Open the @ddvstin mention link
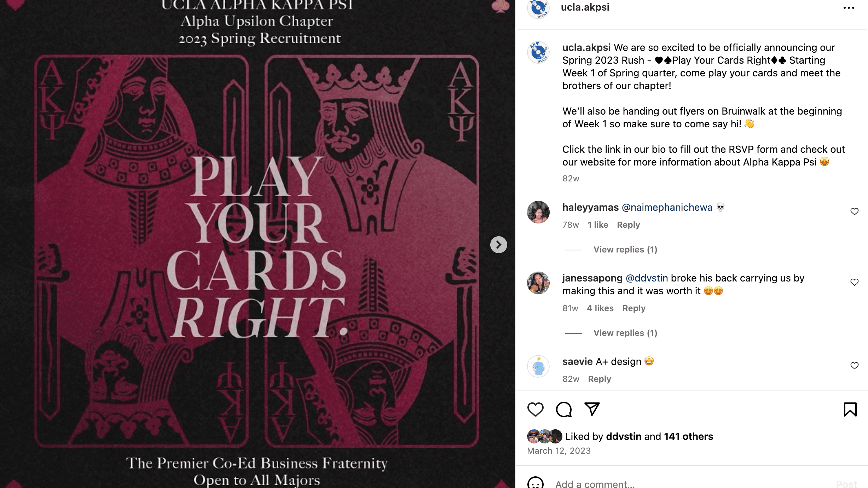Screen dimensions: 868x488 click(x=647, y=278)
